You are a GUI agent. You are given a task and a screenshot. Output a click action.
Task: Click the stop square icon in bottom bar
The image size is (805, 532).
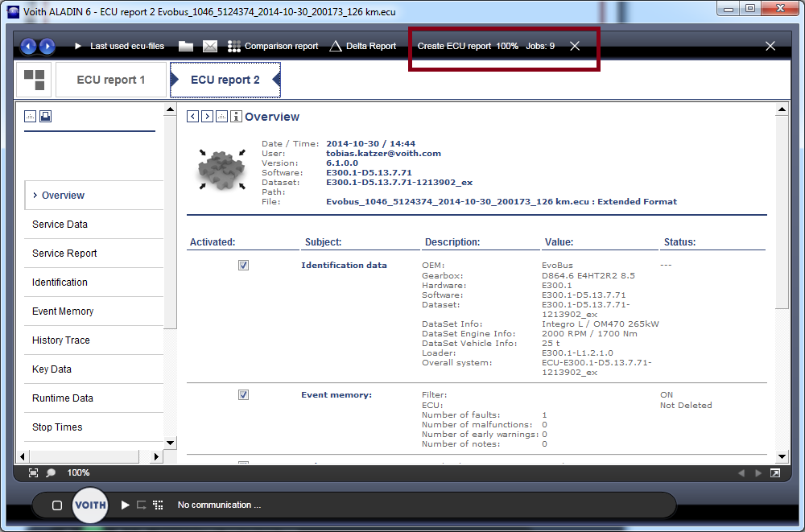57,505
